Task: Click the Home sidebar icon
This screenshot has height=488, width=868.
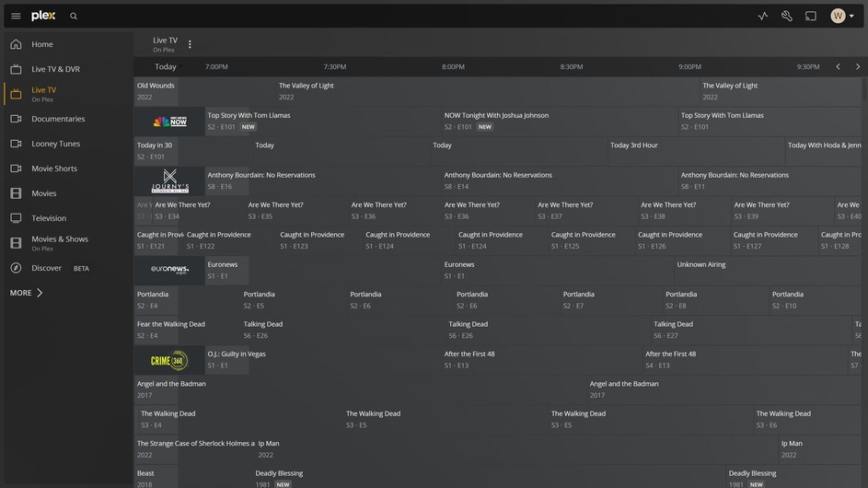Action: [x=16, y=44]
